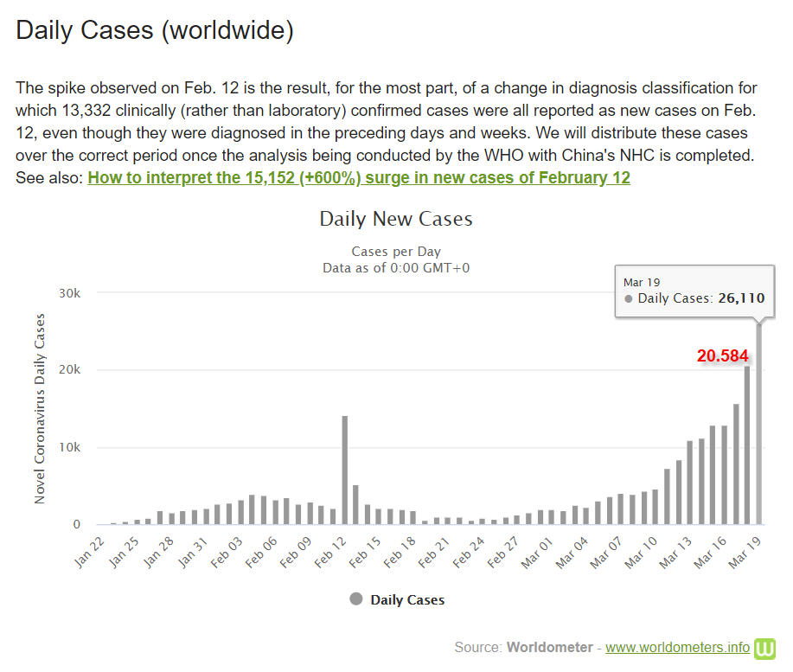Click the Daily Cases (worldwide) heading
The height and width of the screenshot is (672, 793).
point(155,31)
